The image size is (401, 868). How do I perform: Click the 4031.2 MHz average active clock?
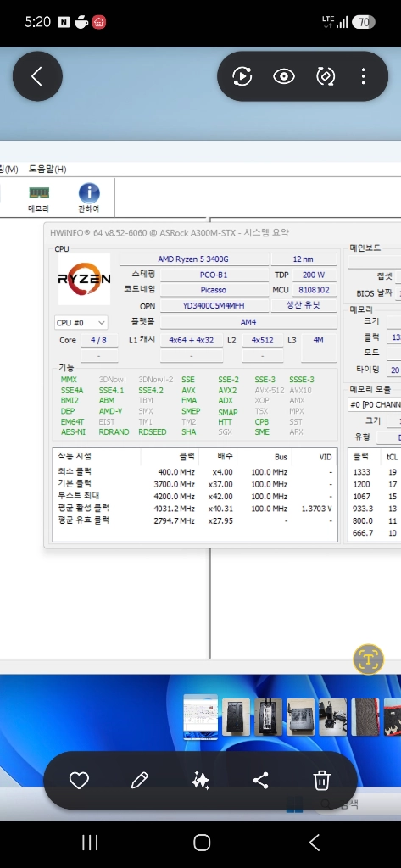(x=176, y=509)
